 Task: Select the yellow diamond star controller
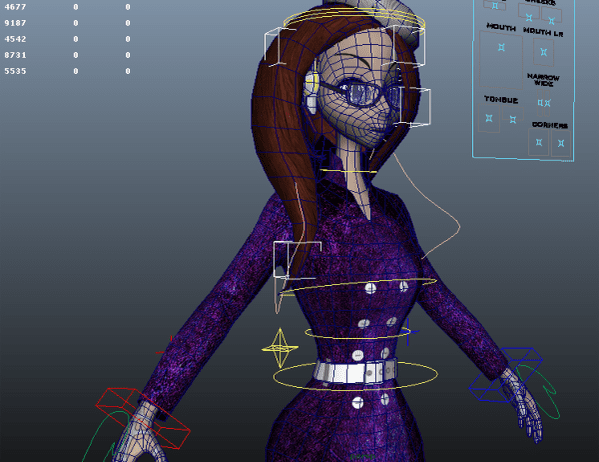pyautogui.click(x=280, y=348)
